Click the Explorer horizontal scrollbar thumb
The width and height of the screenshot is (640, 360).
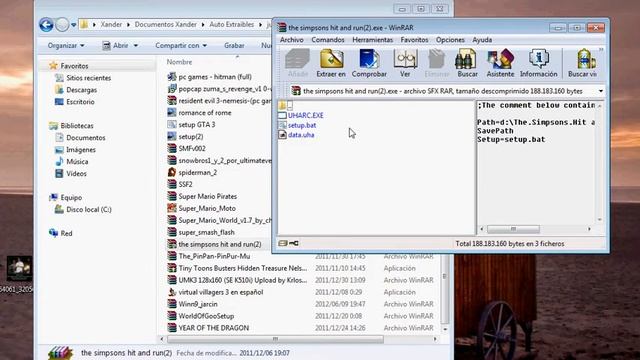275,339
